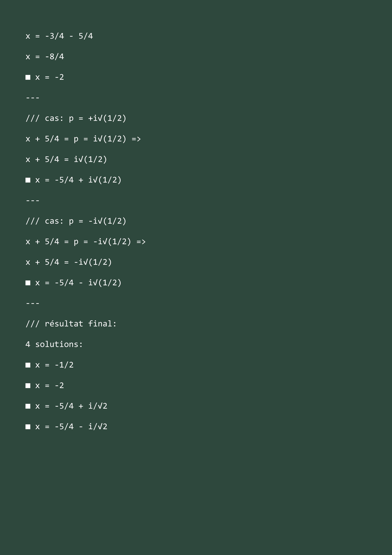The width and height of the screenshot is (392, 555).
Task: Select the heading cas: p = -i√(1/2)
Action: (76, 221)
